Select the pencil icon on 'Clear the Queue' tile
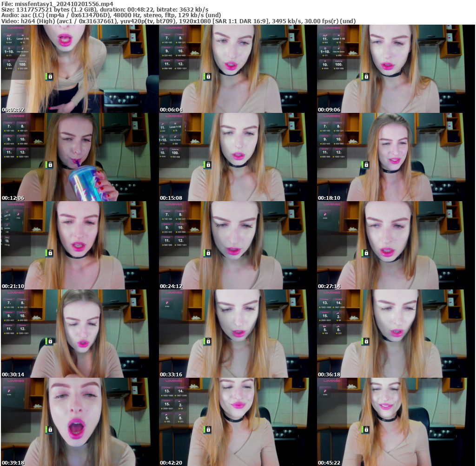This screenshot has height=466, width=476. [x=22, y=48]
